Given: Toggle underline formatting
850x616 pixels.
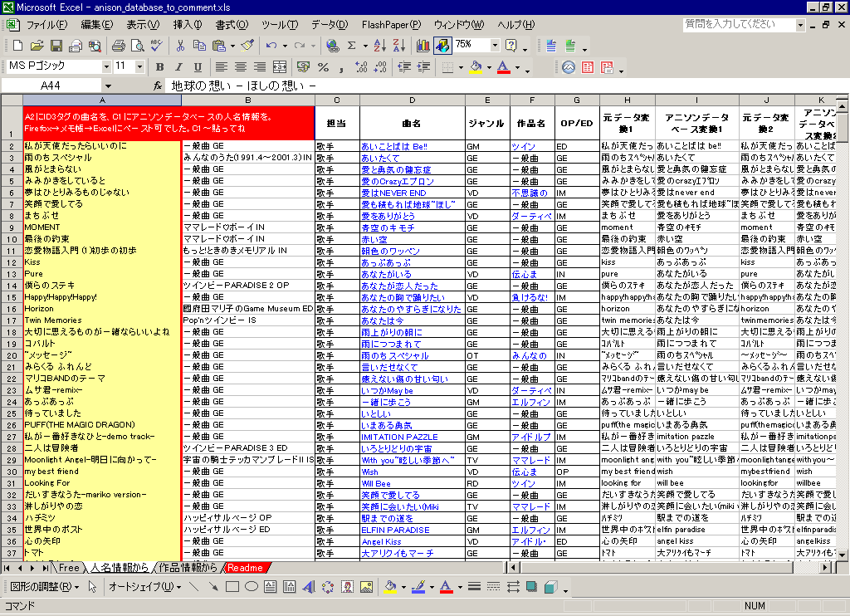Looking at the screenshot, I should (x=198, y=67).
